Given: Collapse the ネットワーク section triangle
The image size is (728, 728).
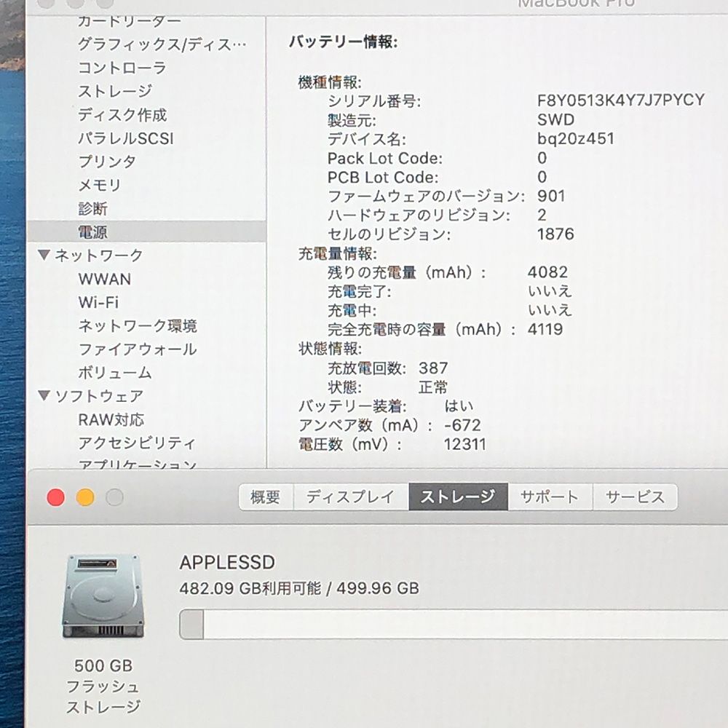Looking at the screenshot, I should [x=44, y=255].
